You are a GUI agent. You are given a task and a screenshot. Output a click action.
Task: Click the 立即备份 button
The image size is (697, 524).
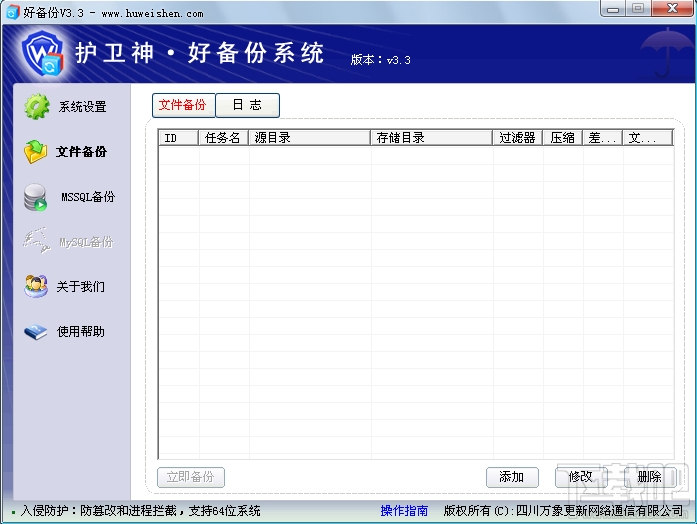click(x=191, y=477)
